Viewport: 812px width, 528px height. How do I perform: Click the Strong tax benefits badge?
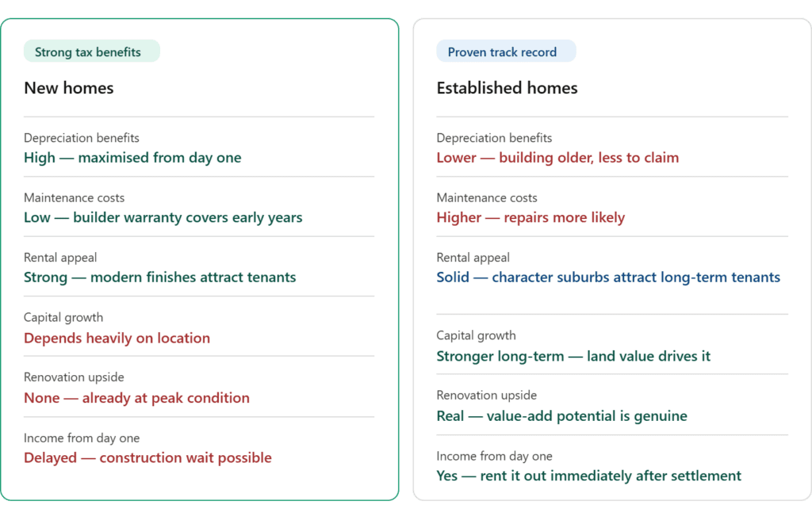88,52
